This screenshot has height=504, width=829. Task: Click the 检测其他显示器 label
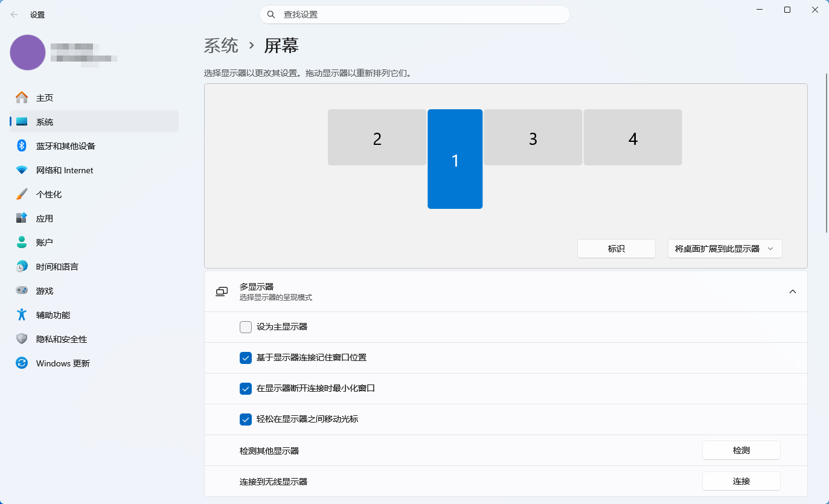269,451
